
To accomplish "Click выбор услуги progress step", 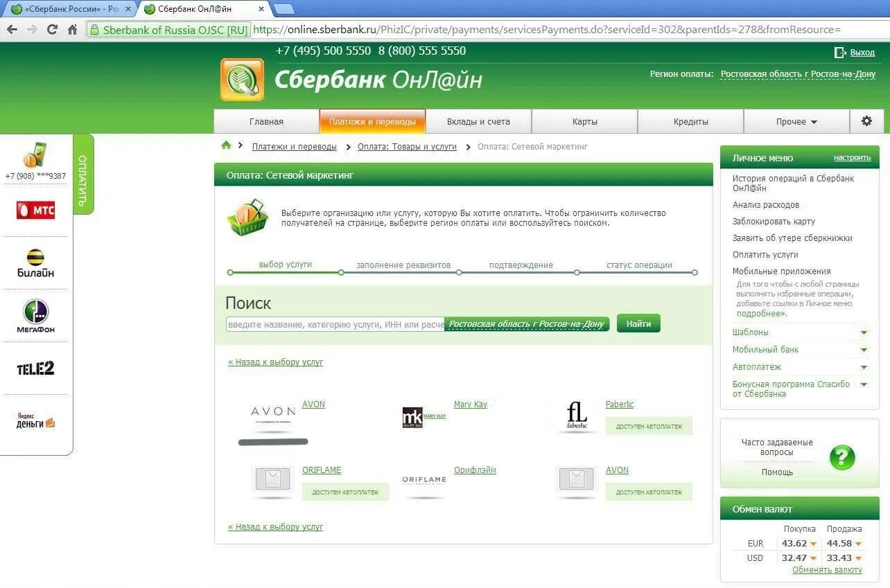I will coord(286,265).
